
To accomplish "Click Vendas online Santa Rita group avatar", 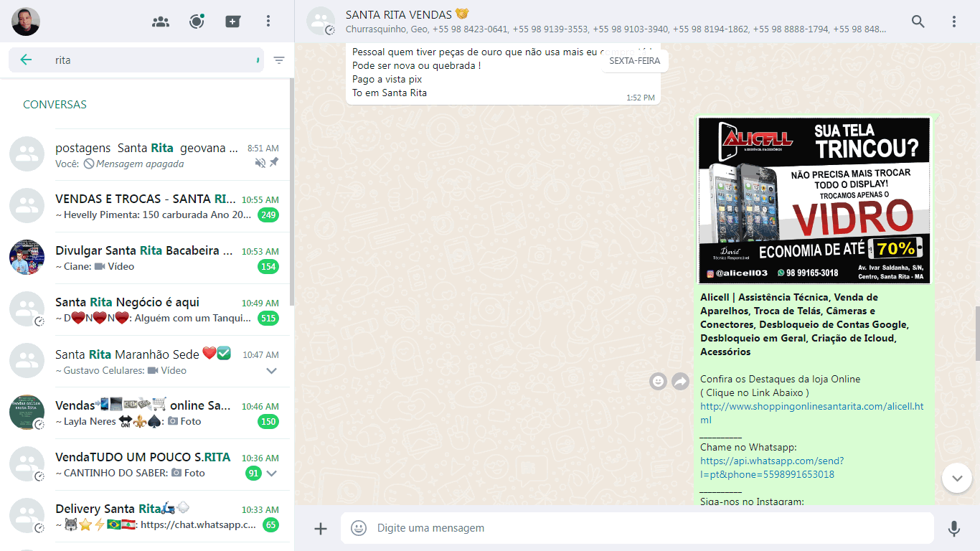I will [x=27, y=413].
